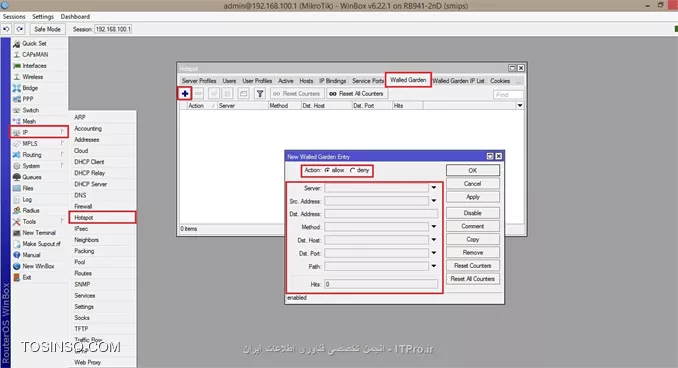Click the OK button in the dialog
This screenshot has height=368, width=678.
[x=473, y=170]
